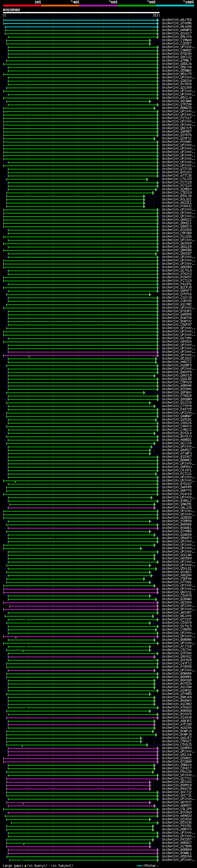Image resolution: width=197 pixels, height=868 pixels.
Task: Open the UniRef100_Q70CM6 hit label
Action: 177,23
